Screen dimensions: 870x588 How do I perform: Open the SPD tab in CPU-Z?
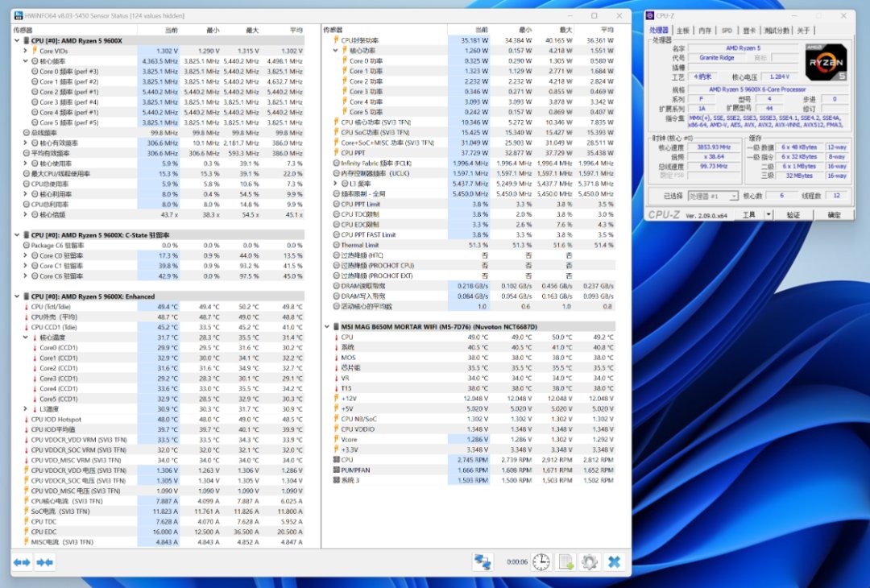coord(727,31)
